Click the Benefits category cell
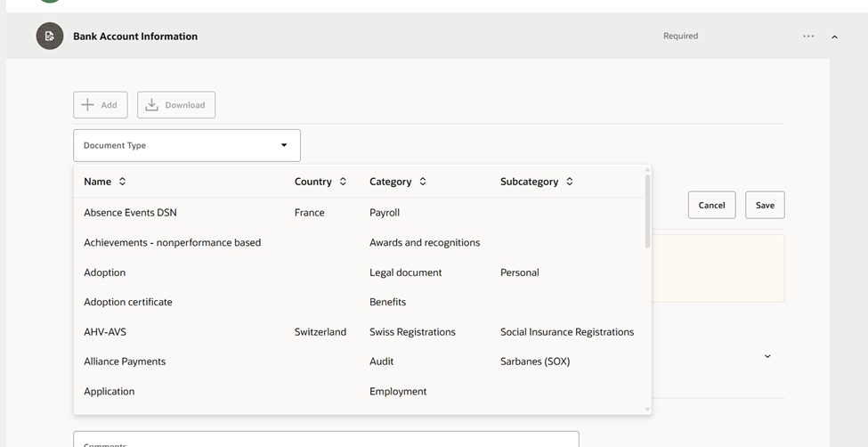The height and width of the screenshot is (447, 868). pos(388,302)
